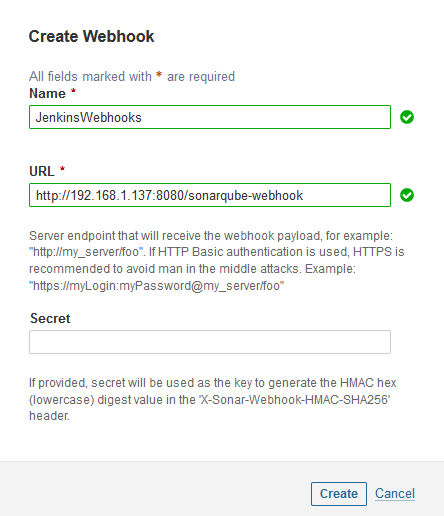444x516 pixels.
Task: Click the red asterisk in the required-fields note
Action: tap(159, 74)
